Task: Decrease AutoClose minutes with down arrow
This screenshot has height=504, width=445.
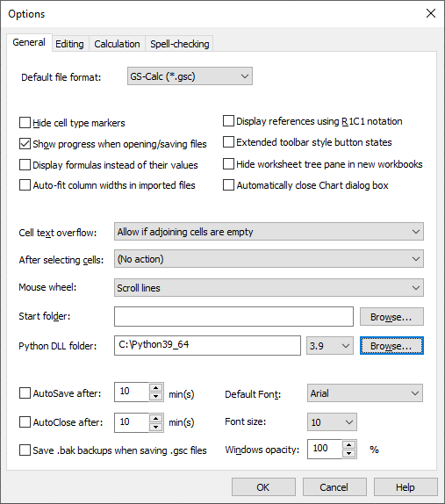Action: (x=156, y=427)
